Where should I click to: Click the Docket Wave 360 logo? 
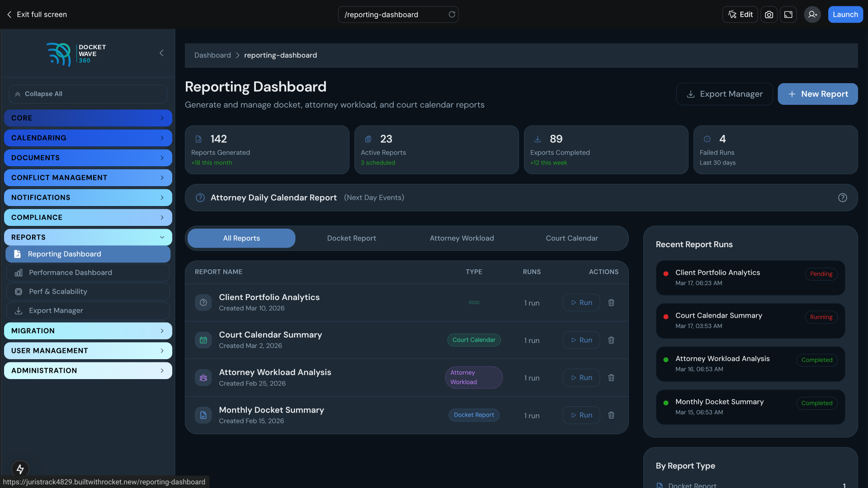point(76,54)
